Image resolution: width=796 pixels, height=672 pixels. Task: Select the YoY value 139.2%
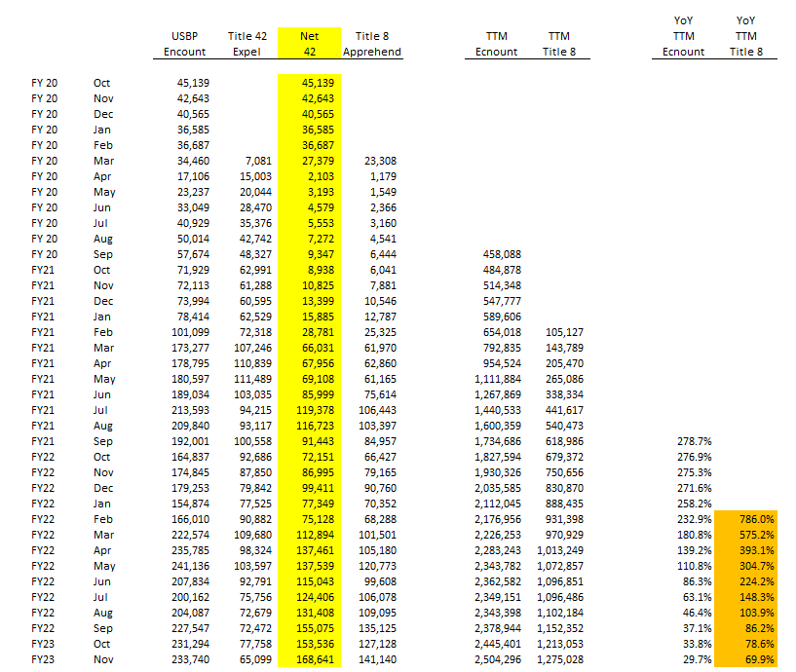(x=695, y=550)
